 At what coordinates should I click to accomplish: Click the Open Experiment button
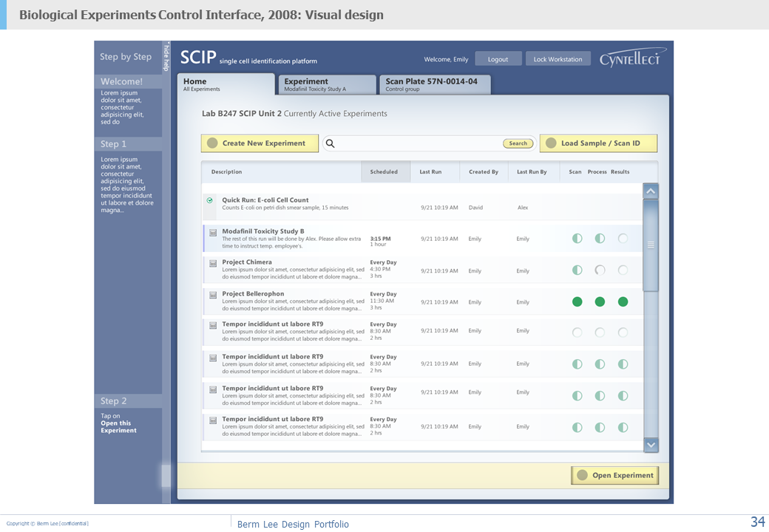tap(615, 475)
